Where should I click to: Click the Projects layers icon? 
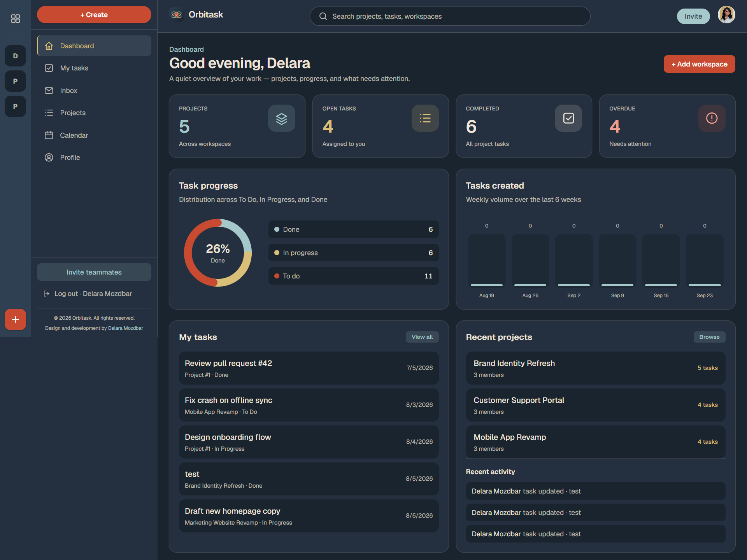[282, 118]
